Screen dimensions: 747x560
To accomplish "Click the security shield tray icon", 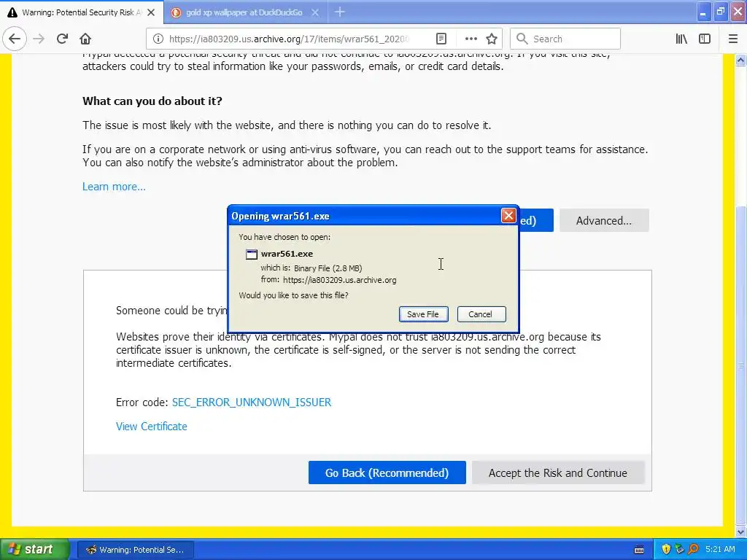I will (666, 550).
